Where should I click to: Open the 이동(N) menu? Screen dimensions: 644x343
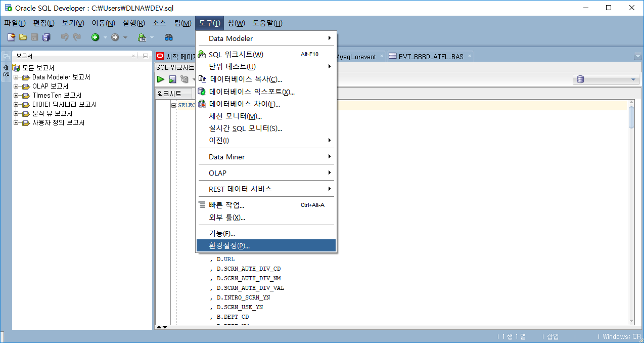(103, 23)
